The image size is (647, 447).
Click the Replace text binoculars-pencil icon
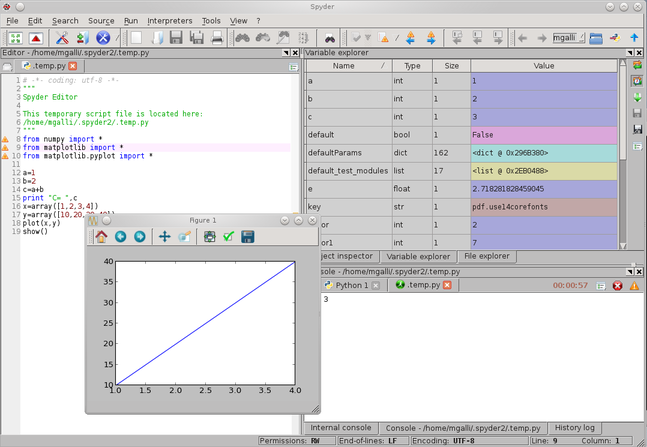click(283, 38)
